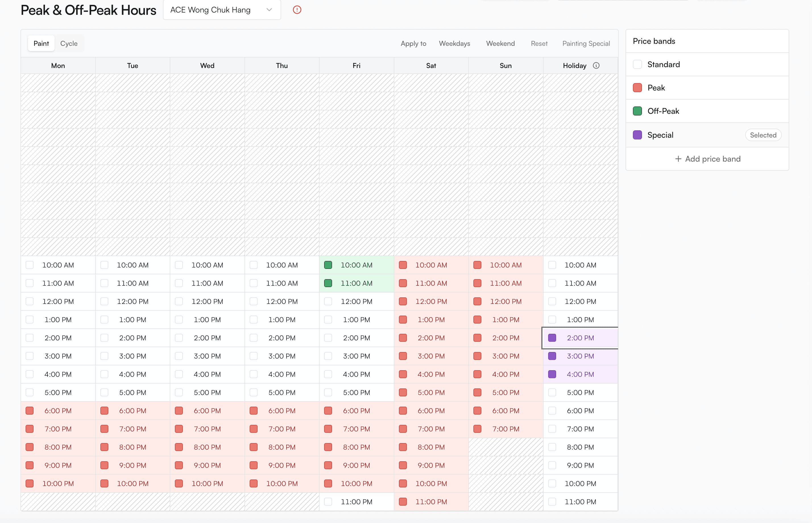Open the Holiday column info icon
This screenshot has width=812, height=523.
(596, 65)
